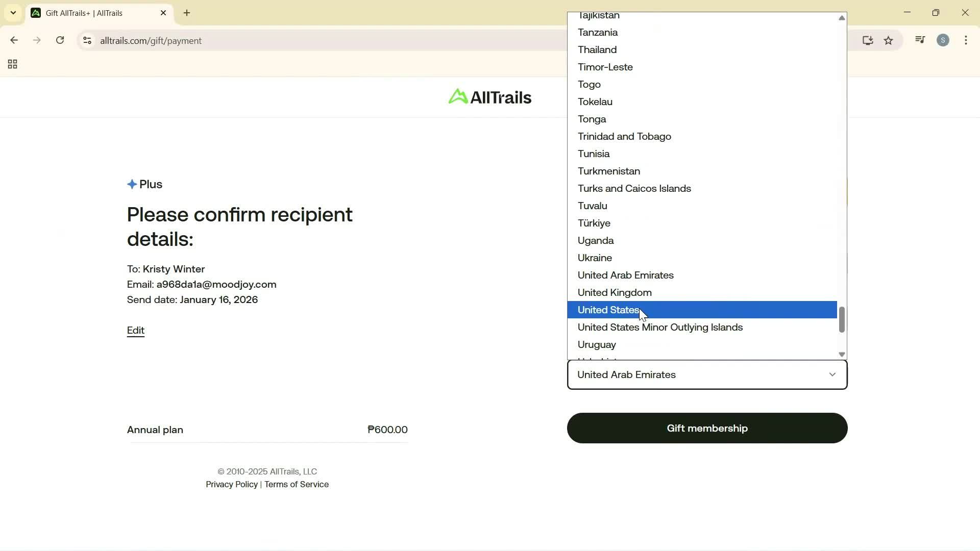Image resolution: width=980 pixels, height=551 pixels.
Task: Click the browser forward arrow
Action: 36,40
